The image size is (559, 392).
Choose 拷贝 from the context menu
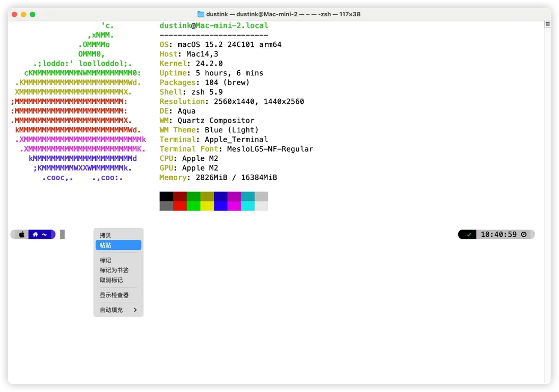pos(105,235)
